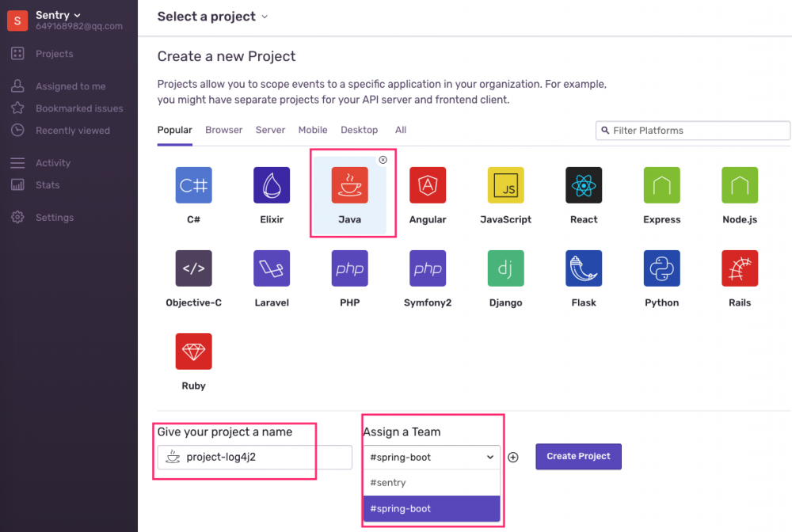Open the Assign a Team combo box
This screenshot has width=792, height=532.
(432, 457)
